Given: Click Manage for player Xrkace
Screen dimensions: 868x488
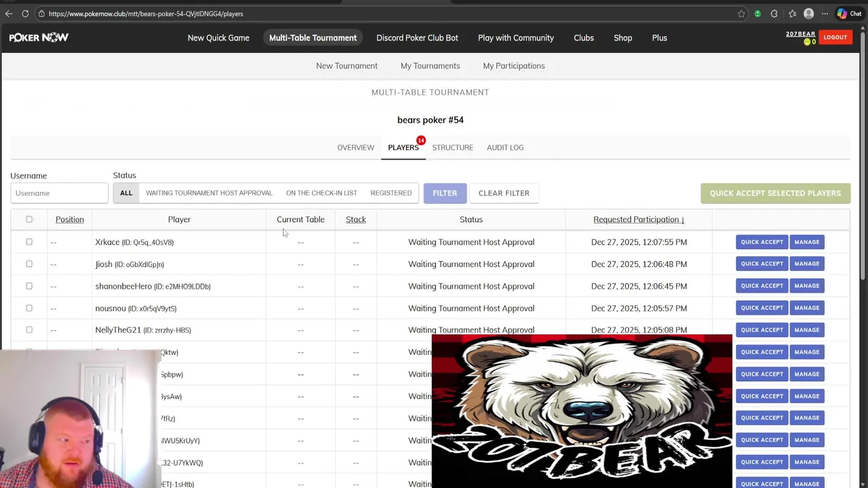Looking at the screenshot, I should tap(807, 242).
